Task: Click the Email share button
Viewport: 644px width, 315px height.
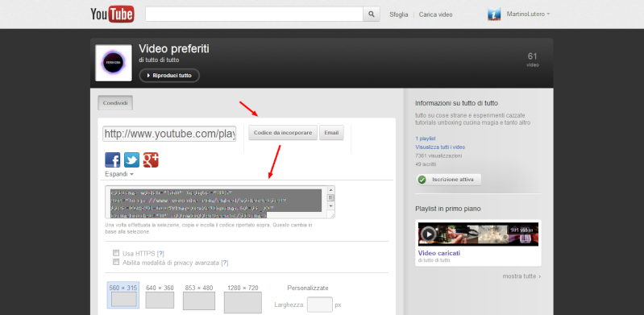Action: [331, 133]
